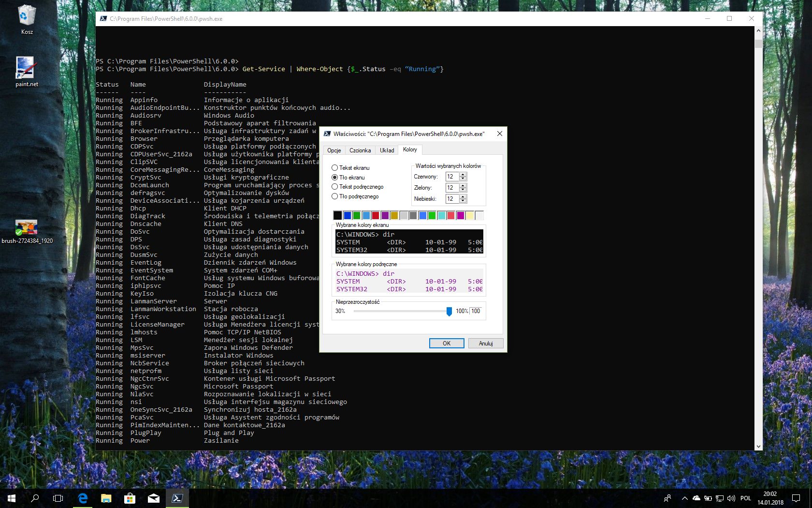The image size is (812, 508).
Task: Open taskbar search magnifier
Action: coord(35,498)
